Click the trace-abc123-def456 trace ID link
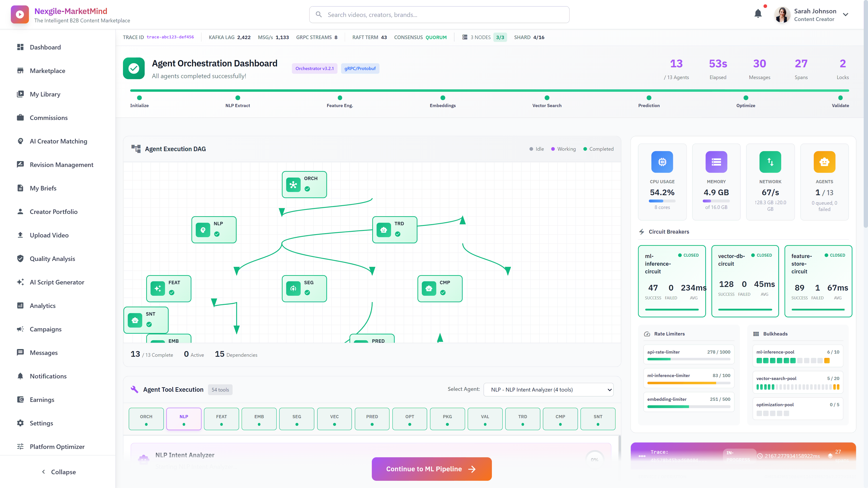This screenshot has width=868, height=488. pos(170,37)
